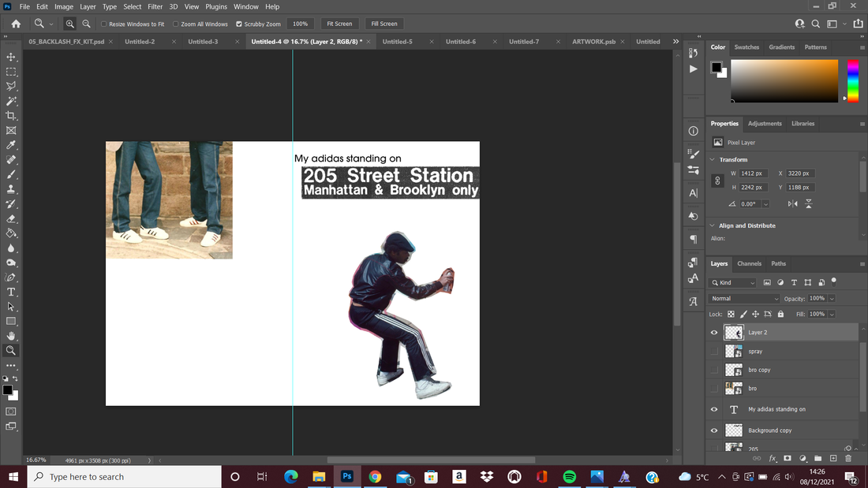This screenshot has width=868, height=488.
Task: Open the Layer menu
Action: 88,6
